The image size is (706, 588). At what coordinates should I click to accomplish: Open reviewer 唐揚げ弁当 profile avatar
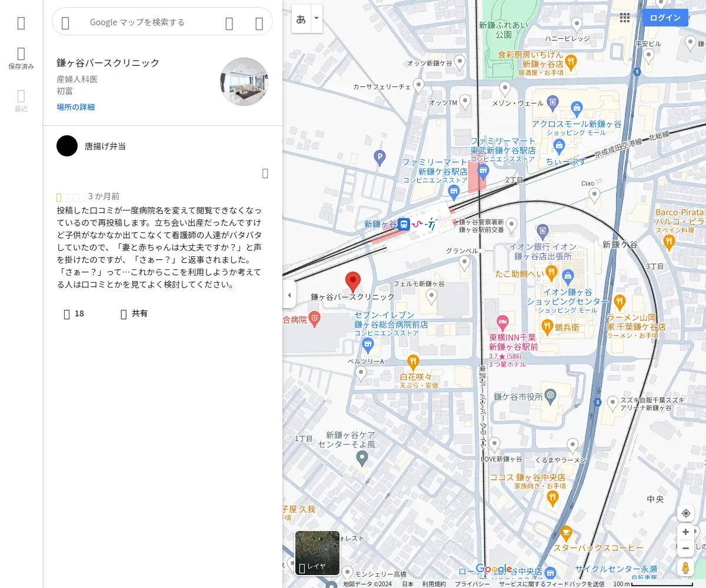(67, 146)
